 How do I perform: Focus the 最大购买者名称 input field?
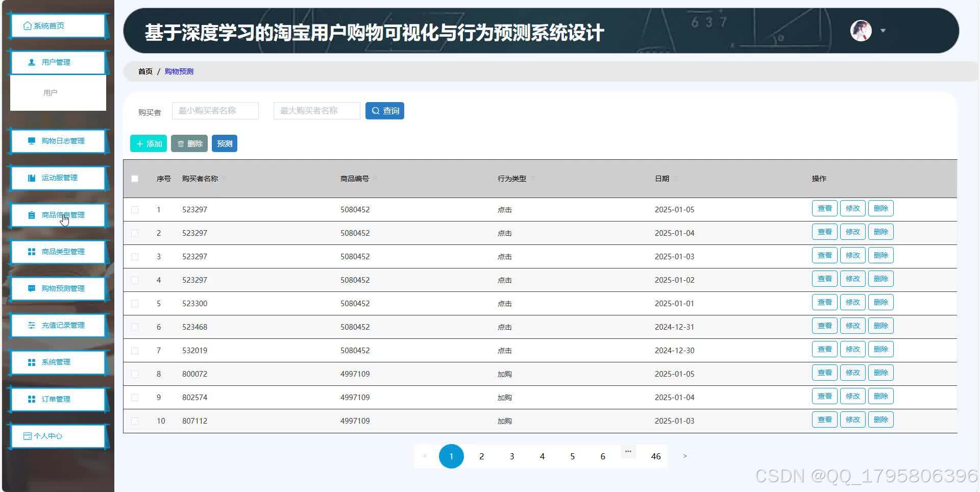point(317,111)
